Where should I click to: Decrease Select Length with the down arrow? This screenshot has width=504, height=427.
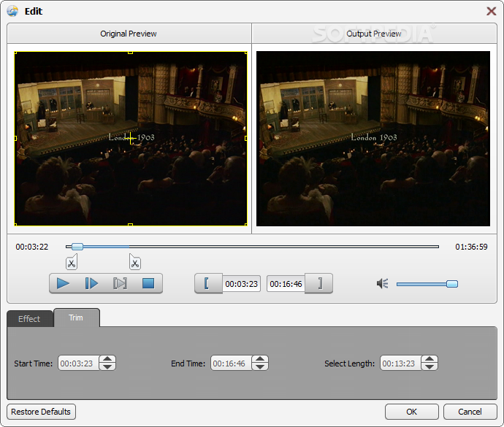(x=429, y=367)
